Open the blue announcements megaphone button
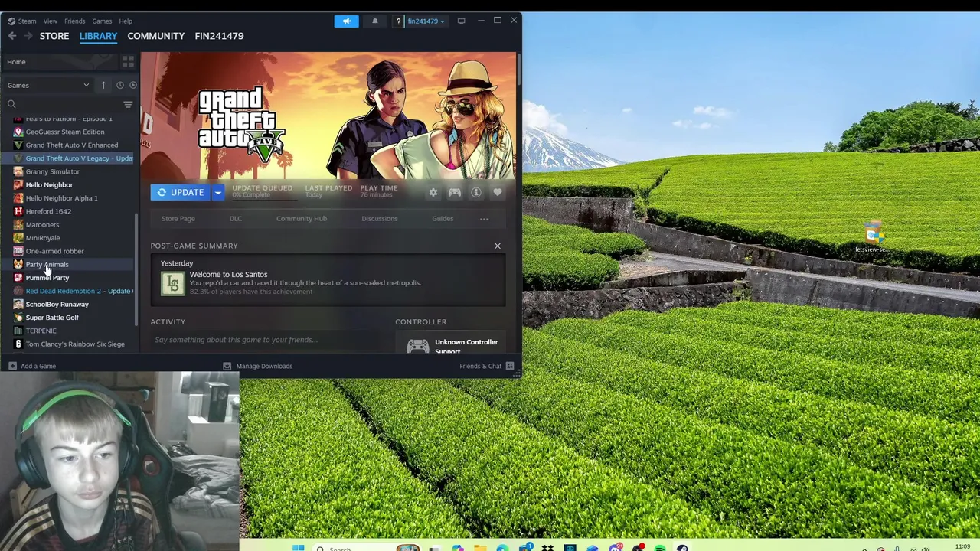This screenshot has height=551, width=980. pos(346,21)
